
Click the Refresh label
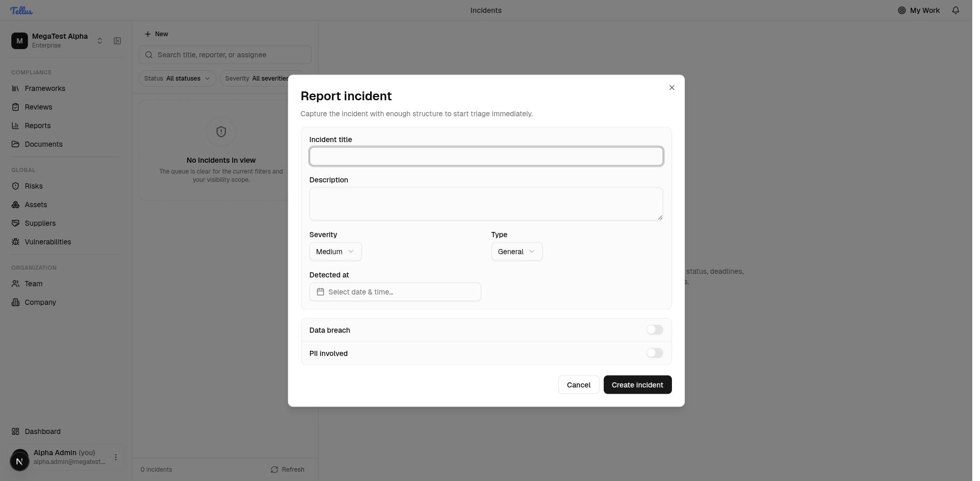click(x=293, y=470)
